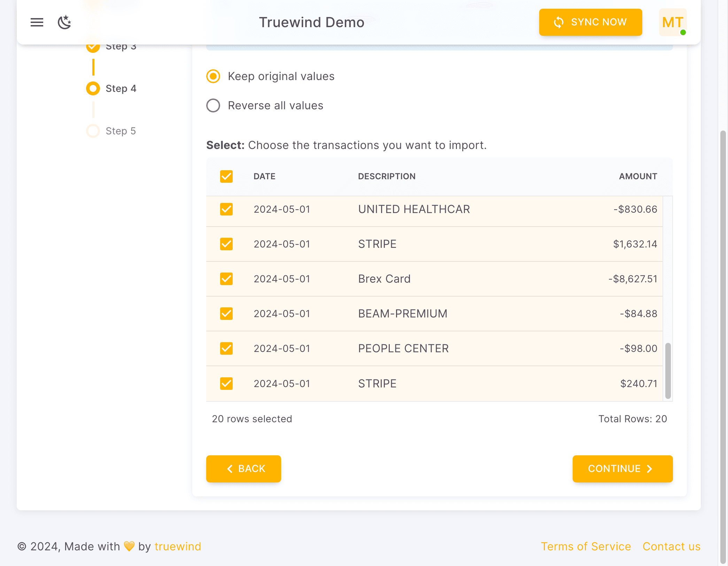Open the Terms of Service link

(x=586, y=546)
